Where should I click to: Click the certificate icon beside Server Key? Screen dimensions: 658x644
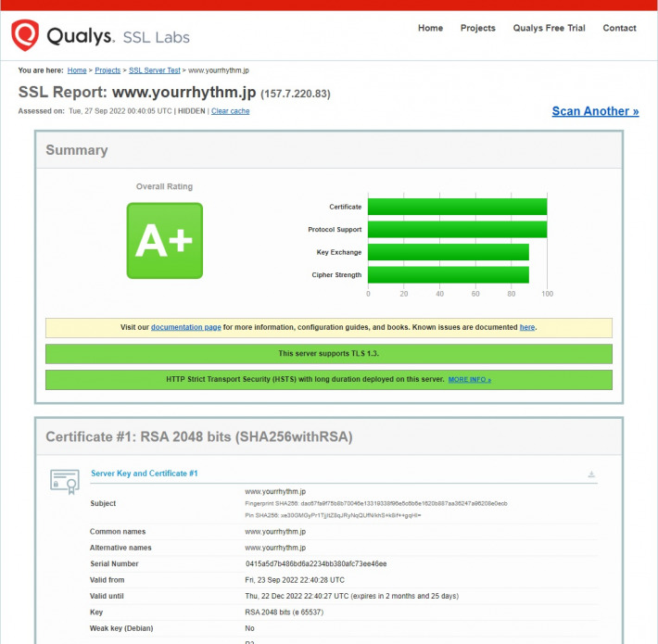64,481
